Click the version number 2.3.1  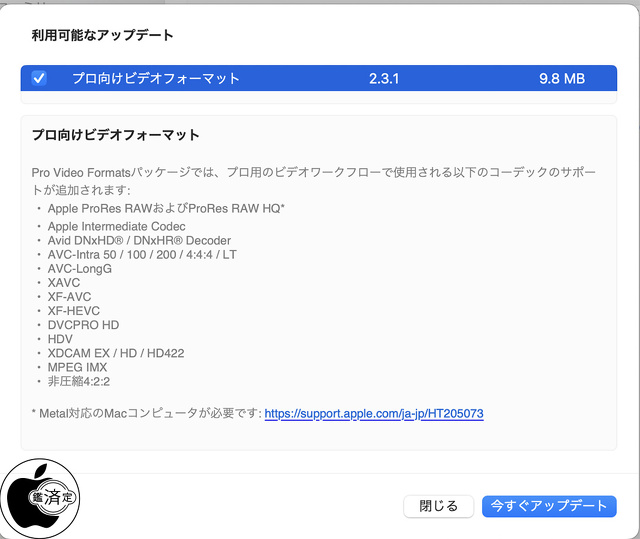click(x=383, y=78)
